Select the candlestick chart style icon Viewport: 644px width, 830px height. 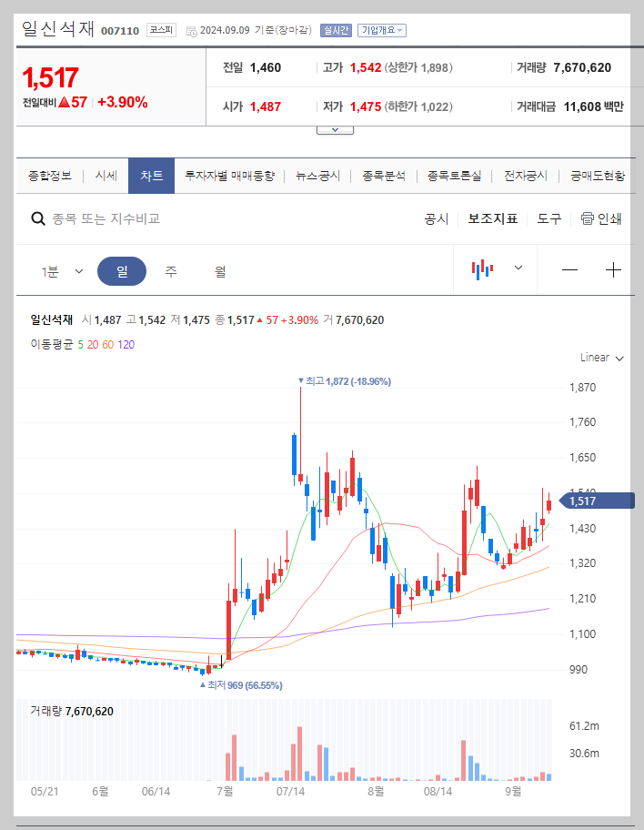[482, 270]
